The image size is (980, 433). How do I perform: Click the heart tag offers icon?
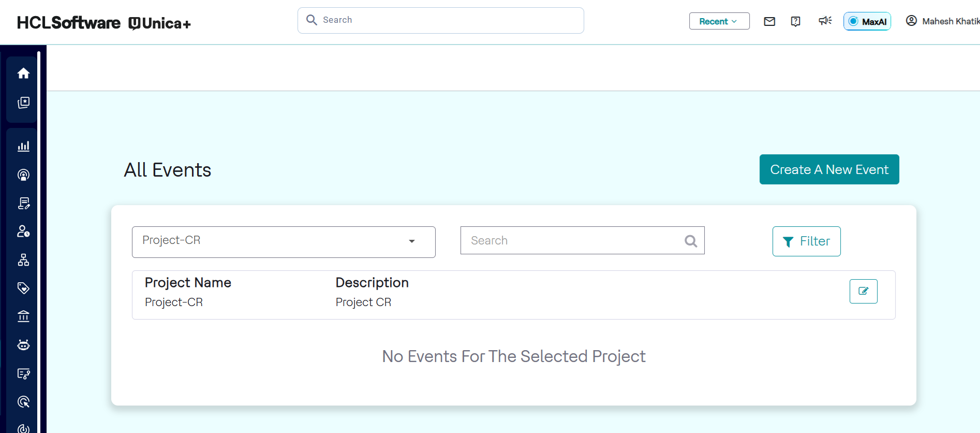tap(23, 288)
